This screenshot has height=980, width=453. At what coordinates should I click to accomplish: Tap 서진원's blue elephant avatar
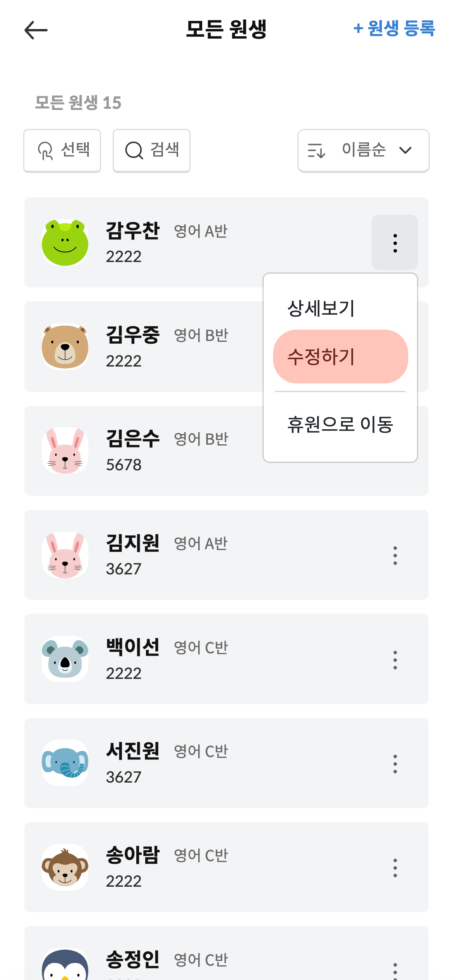click(65, 763)
